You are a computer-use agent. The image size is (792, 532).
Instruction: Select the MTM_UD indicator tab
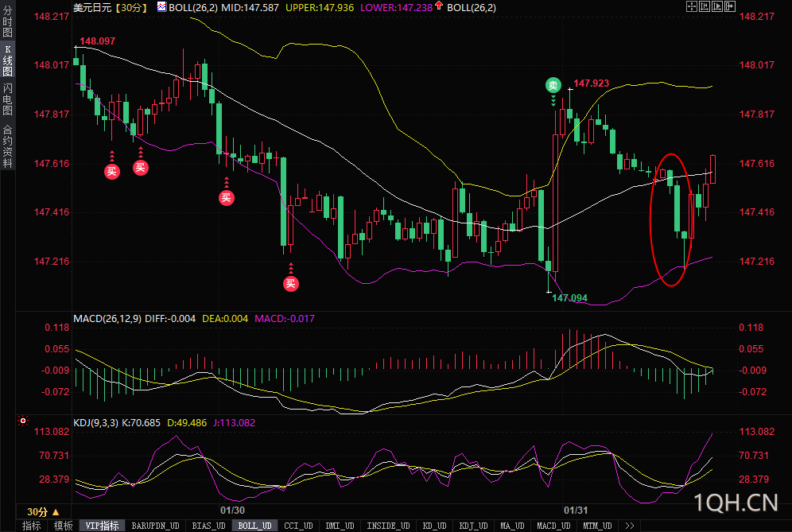[x=597, y=526]
